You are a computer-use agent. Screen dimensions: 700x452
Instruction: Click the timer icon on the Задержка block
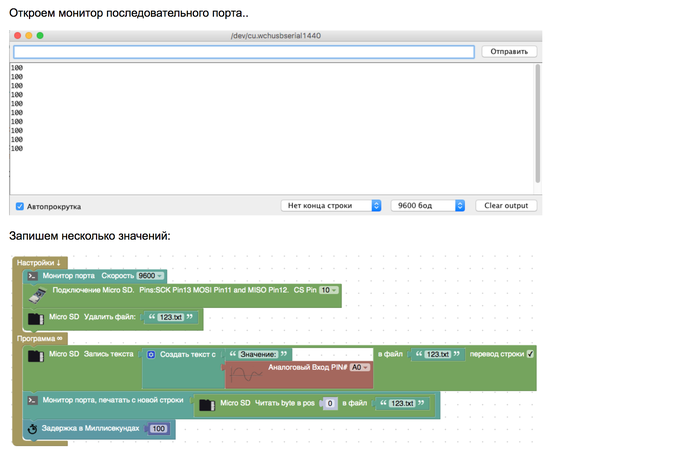(32, 429)
